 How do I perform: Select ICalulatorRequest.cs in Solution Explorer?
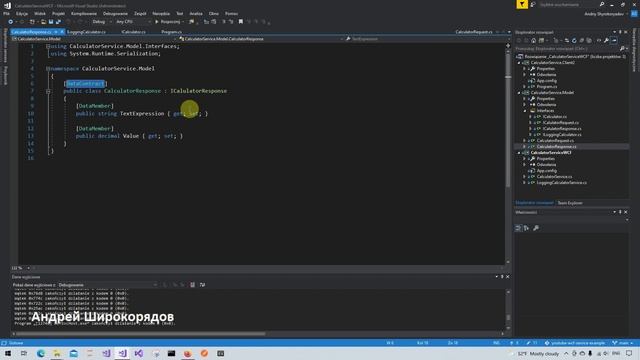tap(561, 122)
